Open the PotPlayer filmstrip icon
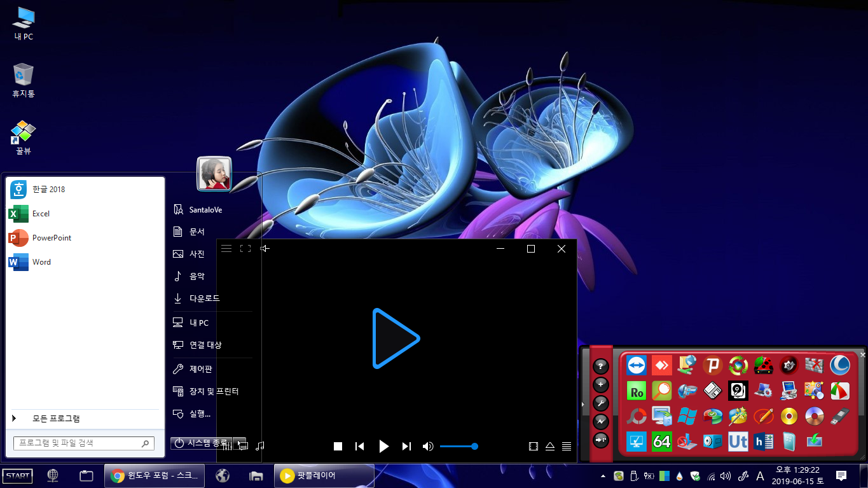Viewport: 868px width, 488px height. pyautogui.click(x=534, y=447)
